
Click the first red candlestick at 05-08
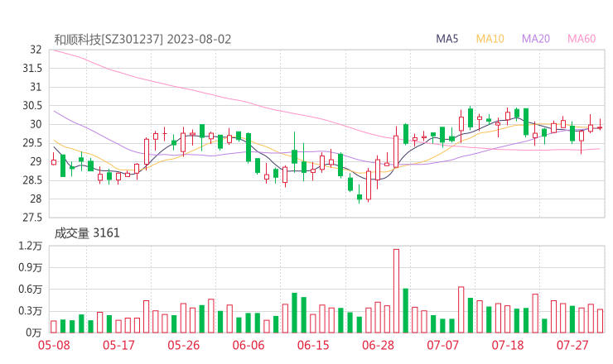tap(54, 160)
